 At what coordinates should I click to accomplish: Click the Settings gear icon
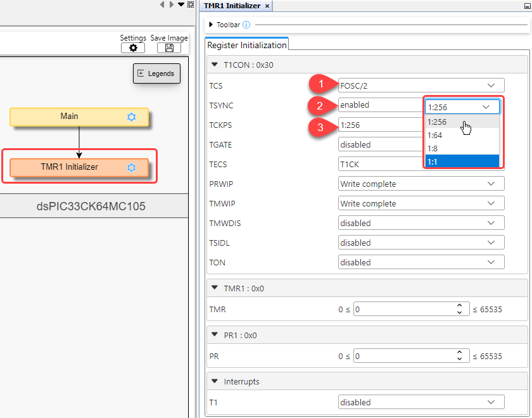pos(133,48)
